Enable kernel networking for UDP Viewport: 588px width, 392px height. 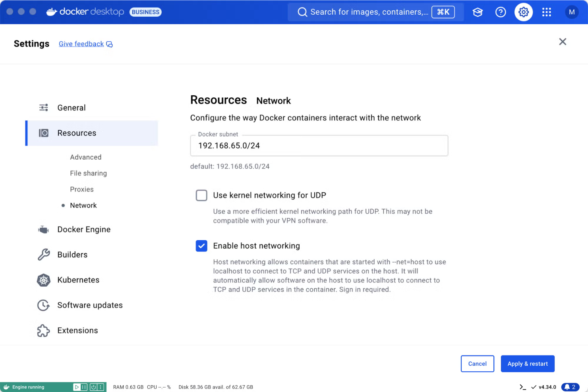pyautogui.click(x=201, y=195)
